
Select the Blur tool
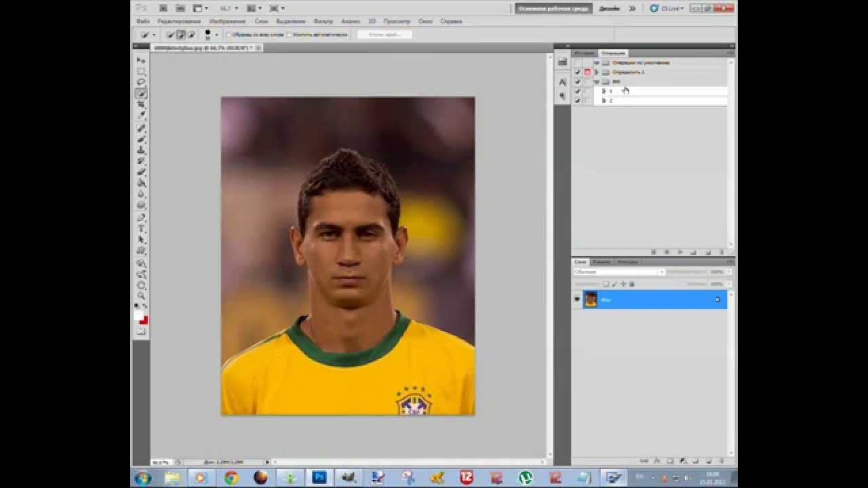point(141,194)
